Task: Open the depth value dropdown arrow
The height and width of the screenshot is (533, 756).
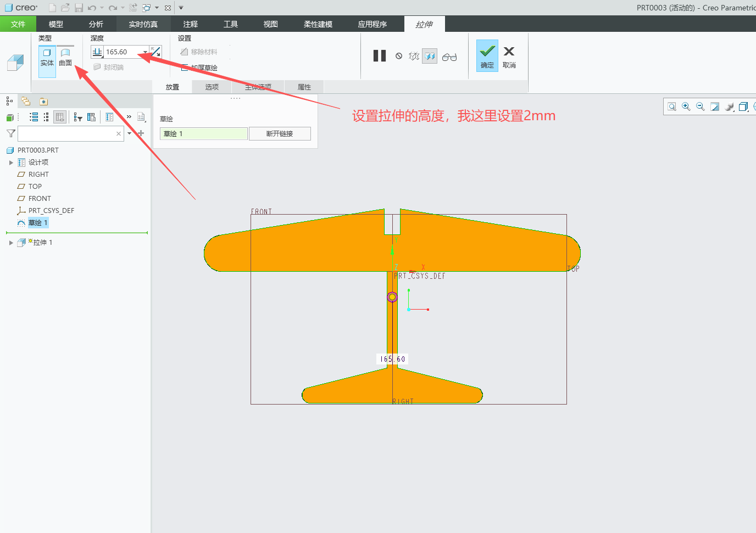Action: coord(145,52)
